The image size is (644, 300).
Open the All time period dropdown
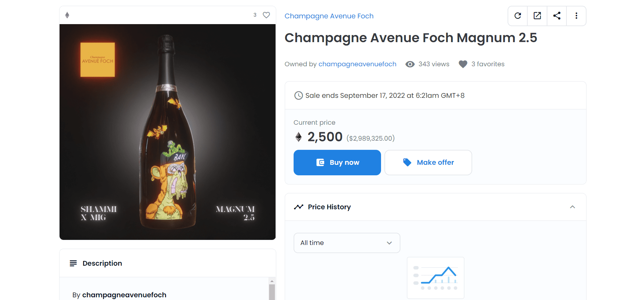point(347,243)
